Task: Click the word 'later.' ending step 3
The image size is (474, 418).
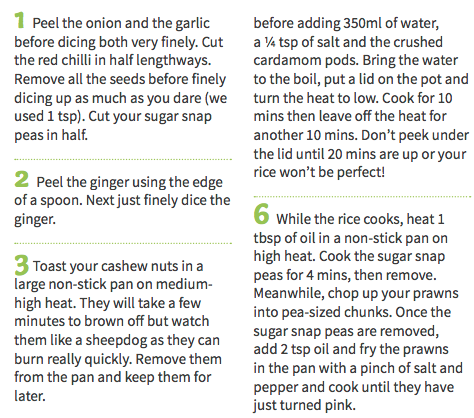Action: pyautogui.click(x=30, y=396)
